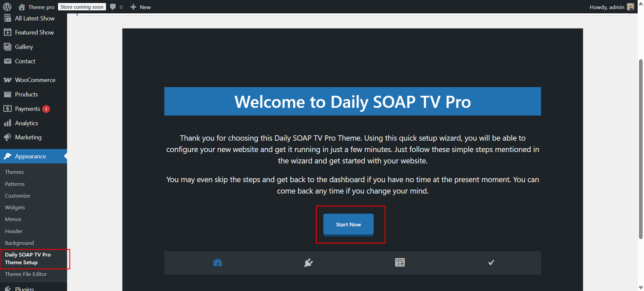This screenshot has width=644, height=291.
Task: Click the Marketing megaphone icon
Action: (x=7, y=137)
